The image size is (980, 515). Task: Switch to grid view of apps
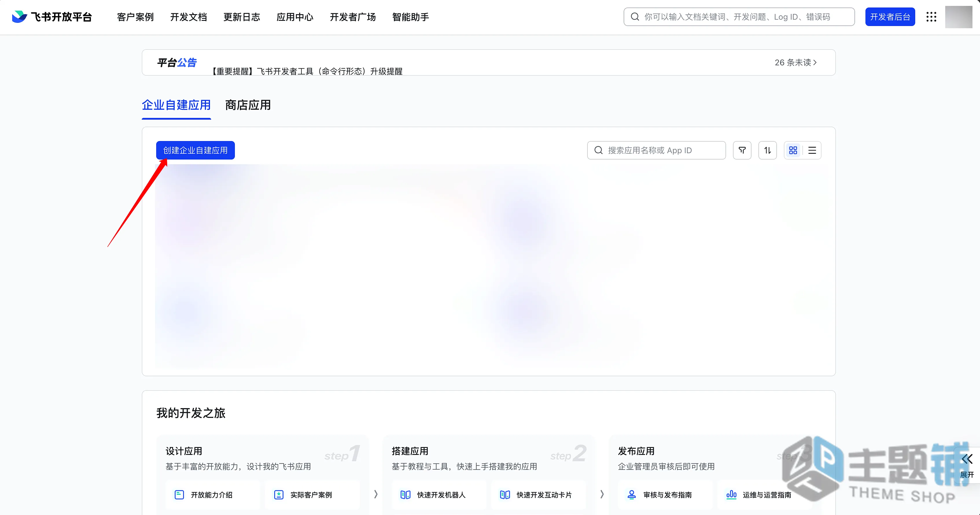pyautogui.click(x=793, y=150)
